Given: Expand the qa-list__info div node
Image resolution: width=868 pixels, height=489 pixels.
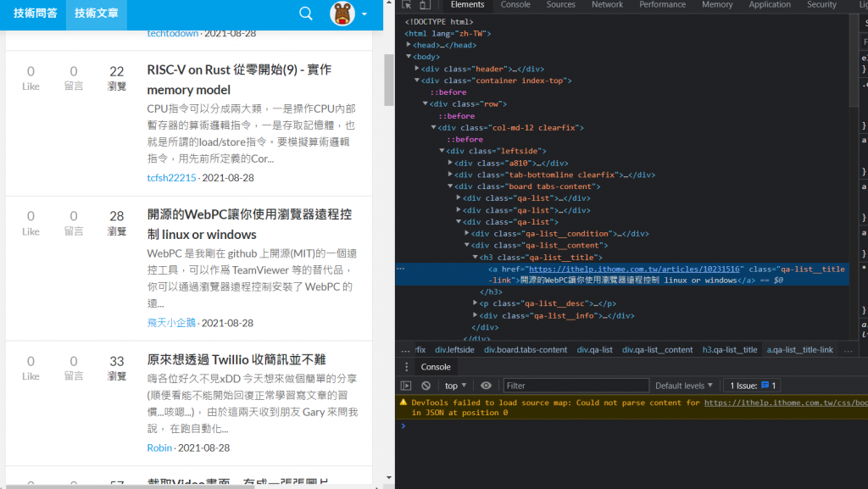Looking at the screenshot, I should coord(475,315).
